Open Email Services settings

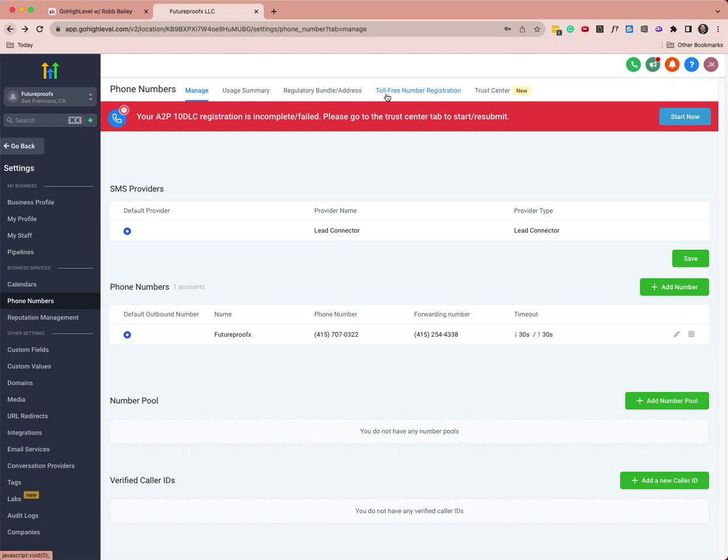pyautogui.click(x=28, y=449)
